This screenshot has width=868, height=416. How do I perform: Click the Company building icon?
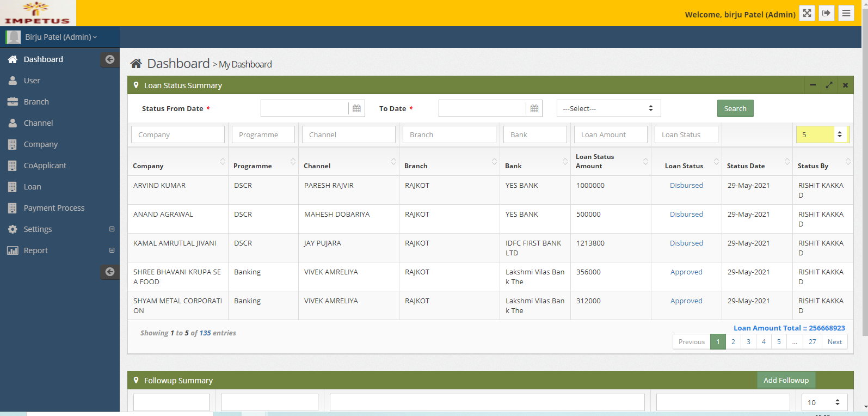13,144
